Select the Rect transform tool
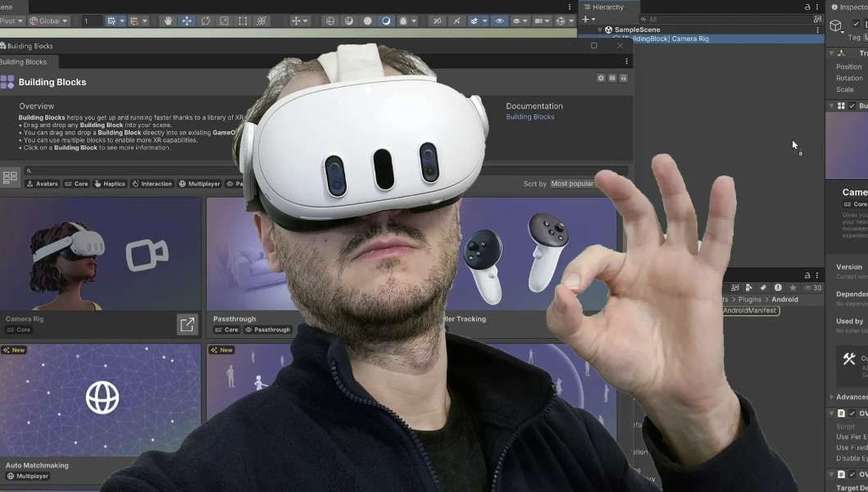Screen dimensions: 868x492 243,20
